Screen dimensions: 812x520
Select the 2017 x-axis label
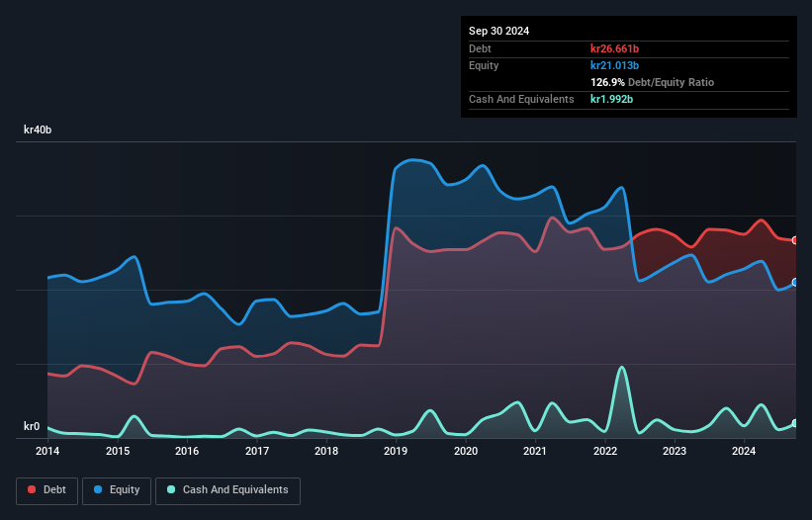(x=257, y=451)
